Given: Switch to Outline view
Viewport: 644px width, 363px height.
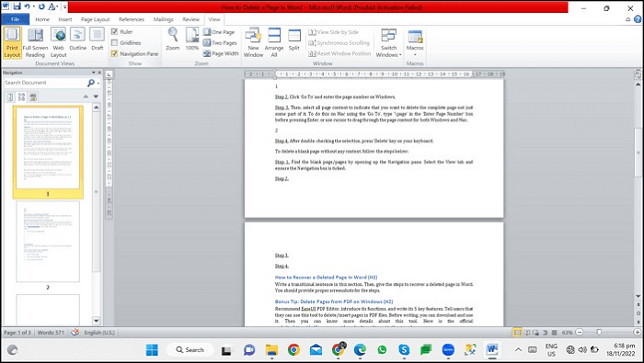Looking at the screenshot, I should pos(77,40).
